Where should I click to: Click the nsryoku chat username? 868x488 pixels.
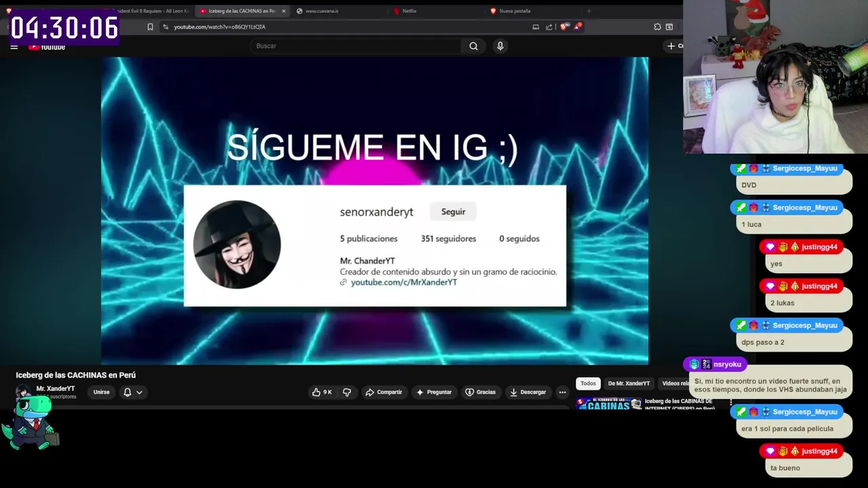[727, 365]
